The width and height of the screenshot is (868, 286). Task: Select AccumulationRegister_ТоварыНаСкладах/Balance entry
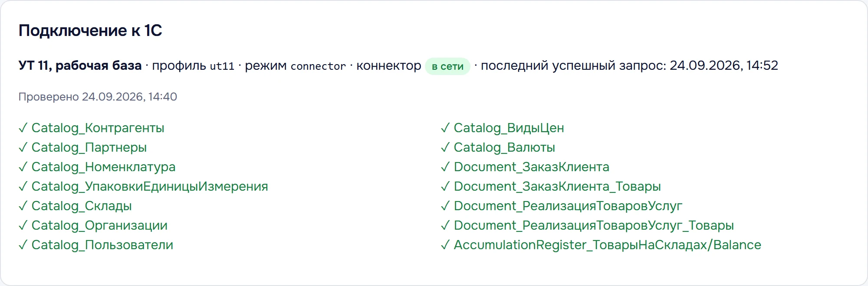(601, 245)
